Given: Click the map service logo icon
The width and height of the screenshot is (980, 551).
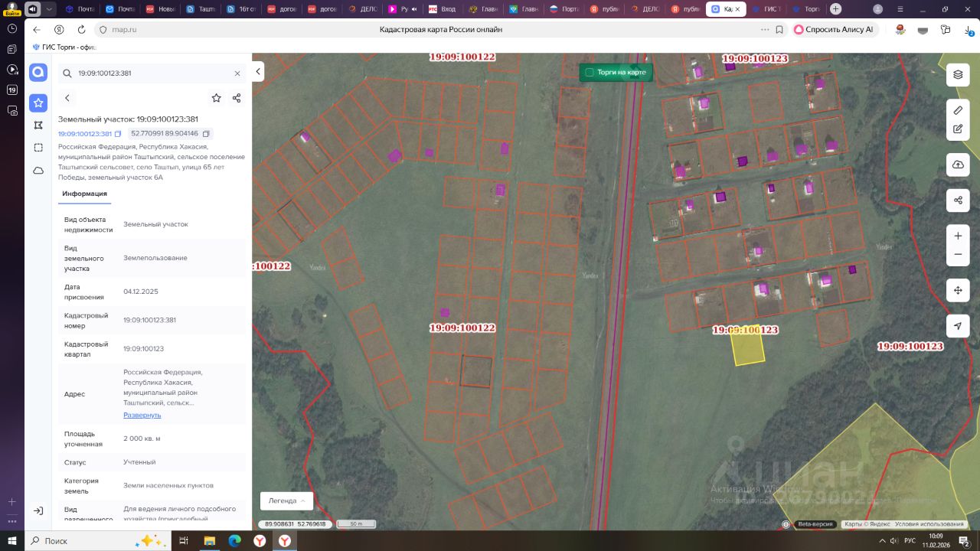Looking at the screenshot, I should tap(38, 73).
